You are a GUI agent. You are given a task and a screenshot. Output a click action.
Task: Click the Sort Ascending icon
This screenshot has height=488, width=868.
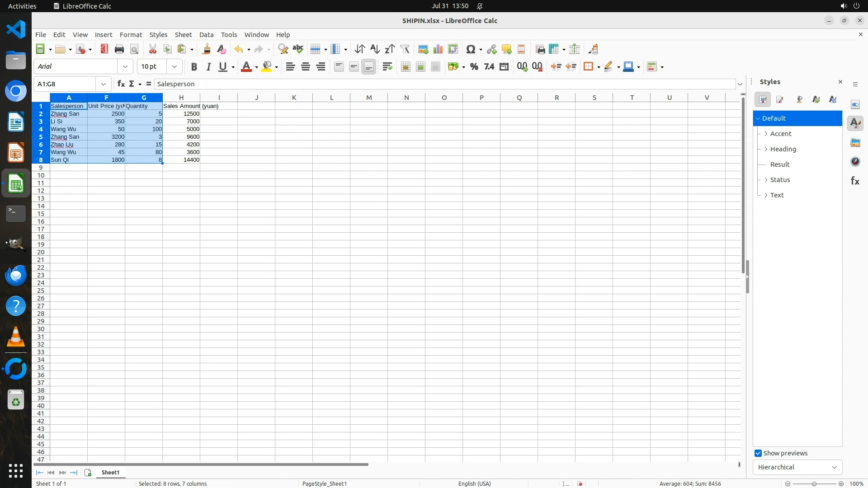[375, 49]
